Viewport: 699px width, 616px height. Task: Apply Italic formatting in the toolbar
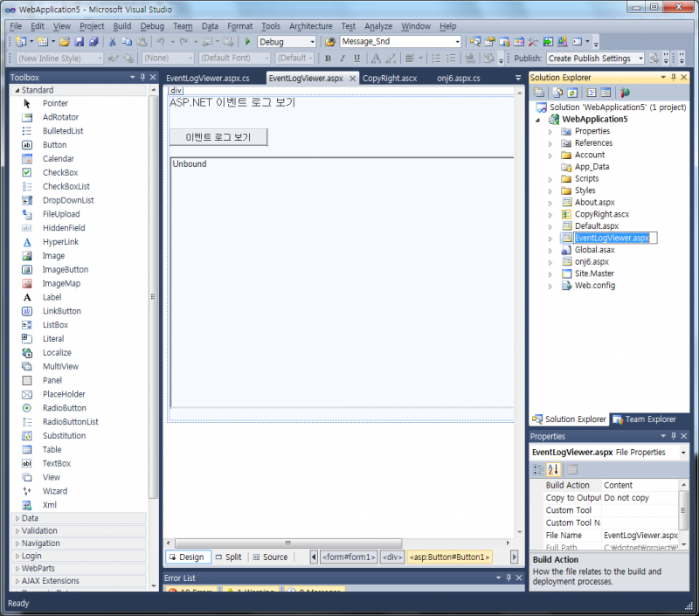(x=343, y=59)
